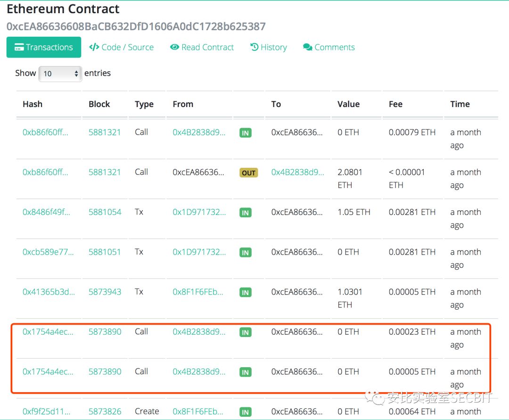Sort by the Block column header

point(99,104)
